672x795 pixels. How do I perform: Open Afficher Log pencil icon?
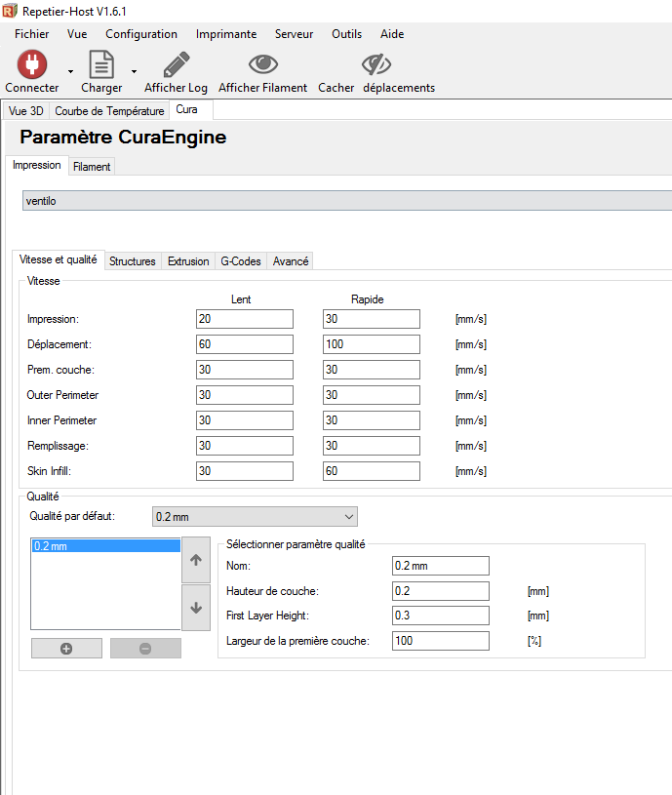[x=176, y=63]
